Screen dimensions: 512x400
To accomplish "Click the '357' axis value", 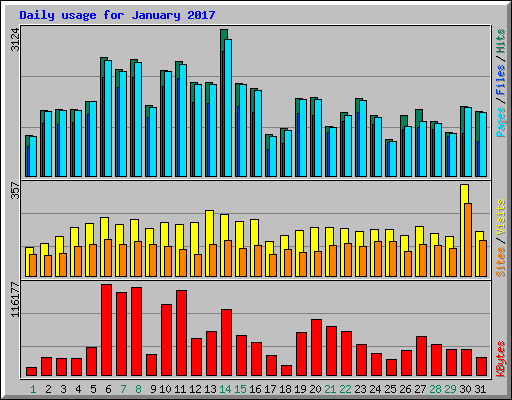I will (15, 190).
